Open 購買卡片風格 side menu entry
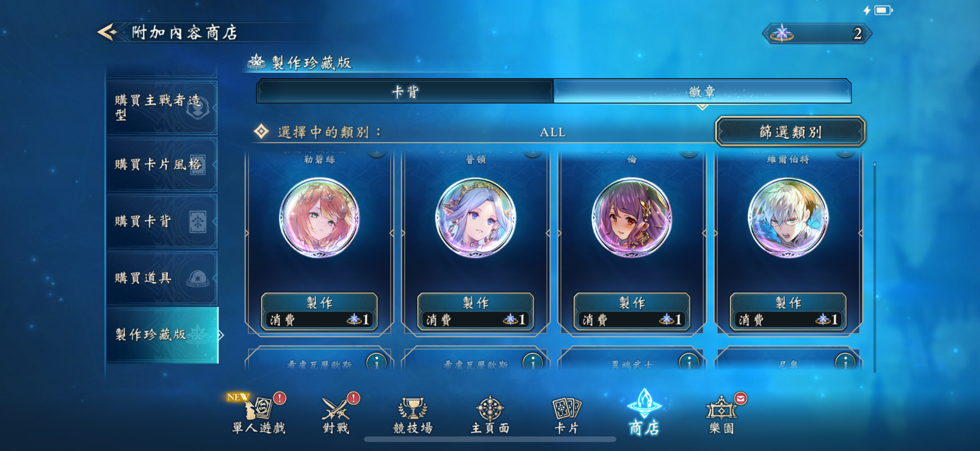 coord(162,165)
